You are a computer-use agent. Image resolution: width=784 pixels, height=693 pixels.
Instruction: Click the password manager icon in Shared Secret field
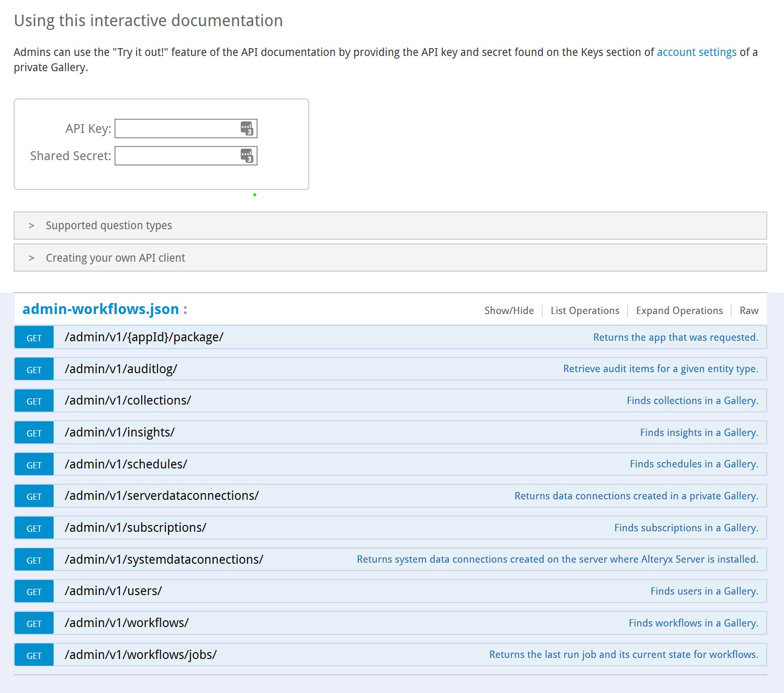(x=247, y=155)
